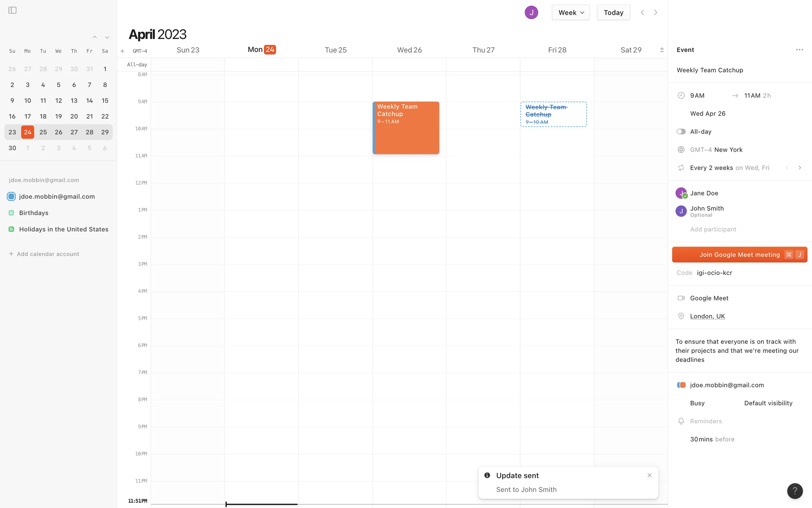Click the plus icon beside GMT-4

122,51
